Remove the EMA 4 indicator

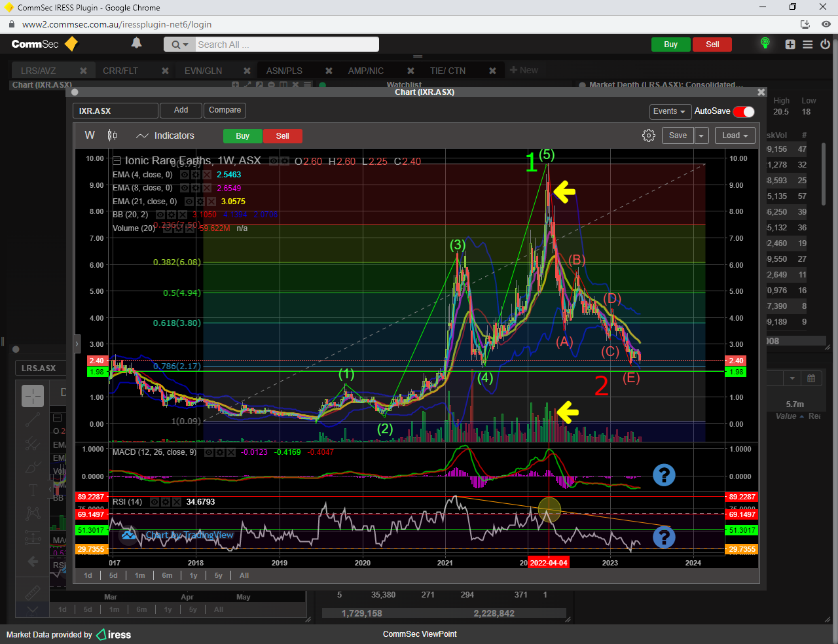[x=207, y=175]
